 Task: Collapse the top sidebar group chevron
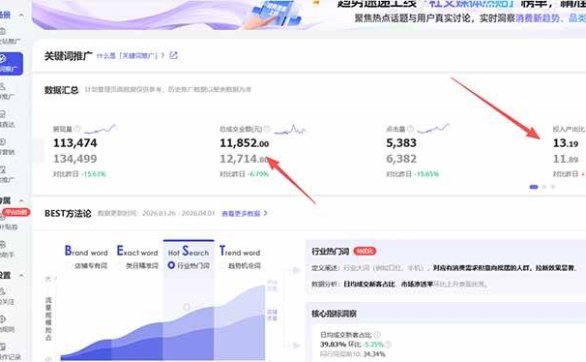[x=21, y=15]
